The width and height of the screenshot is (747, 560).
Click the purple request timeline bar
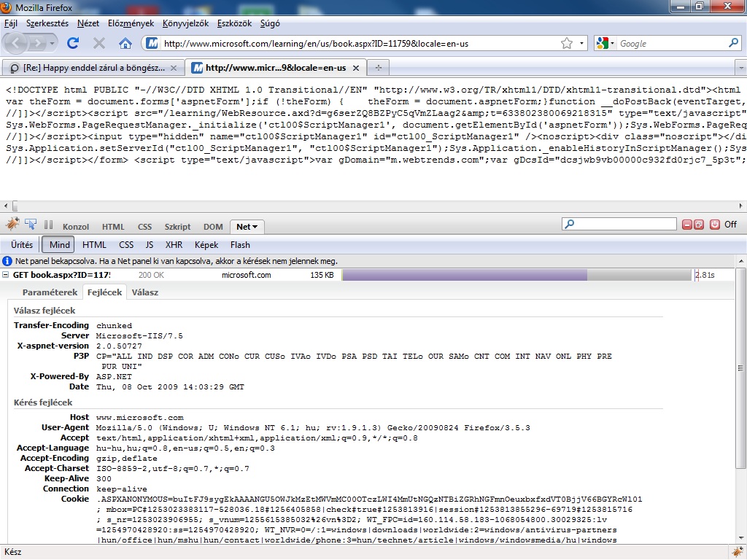pos(465,275)
